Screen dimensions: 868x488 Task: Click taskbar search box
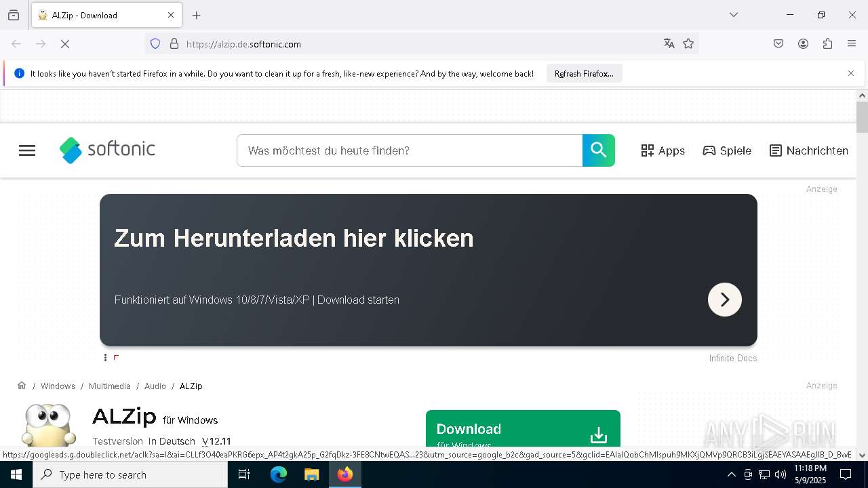(130, 474)
